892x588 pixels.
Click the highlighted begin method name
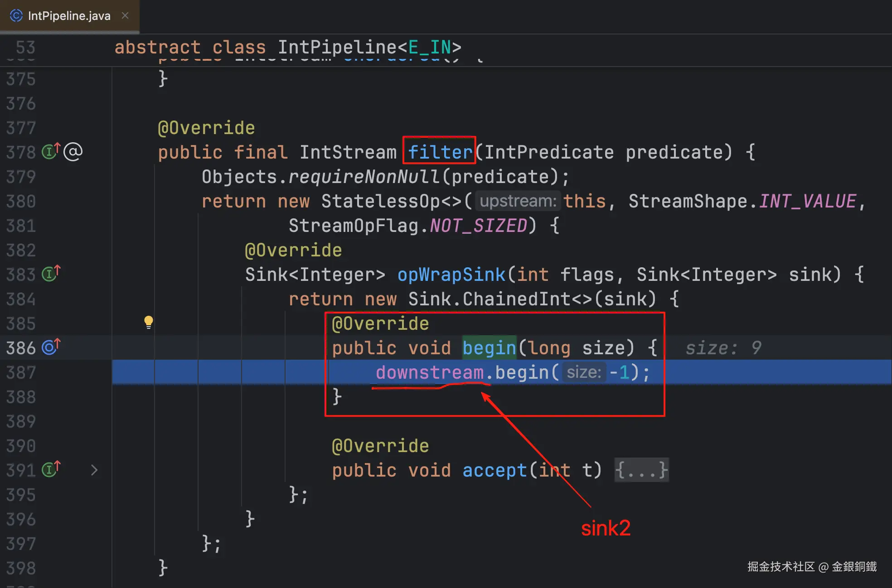489,348
